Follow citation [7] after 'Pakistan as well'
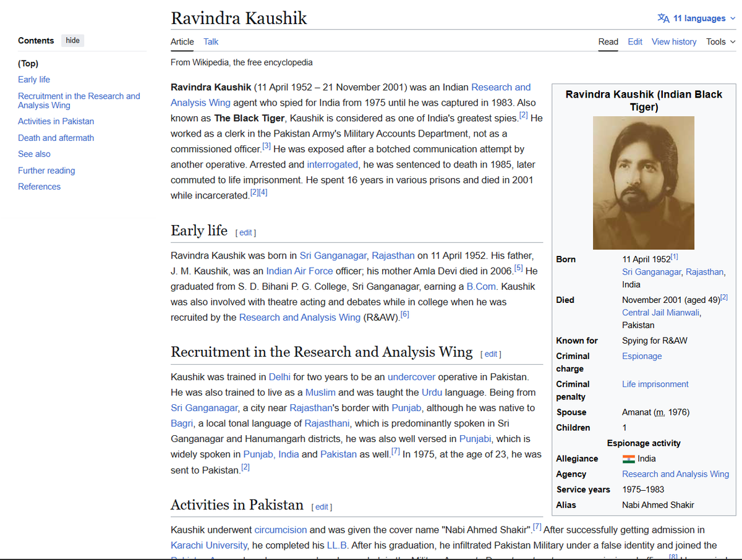742x560 pixels. coord(396,452)
